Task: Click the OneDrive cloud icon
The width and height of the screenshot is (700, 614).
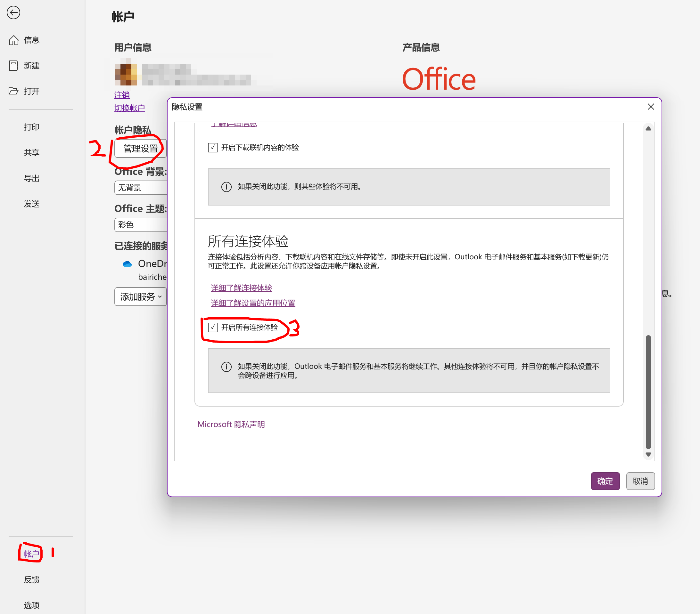Action: (127, 263)
